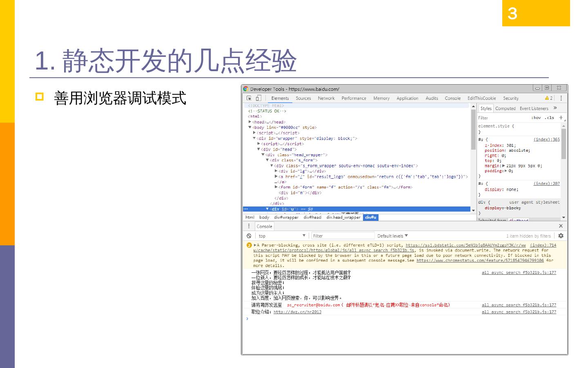Show more Styles sidebar tabs chevron

coord(555,108)
